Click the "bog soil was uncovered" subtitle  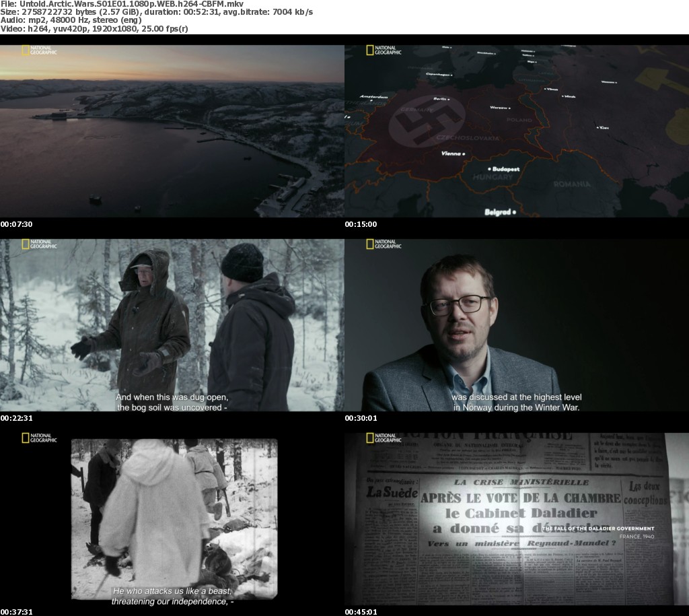click(172, 407)
